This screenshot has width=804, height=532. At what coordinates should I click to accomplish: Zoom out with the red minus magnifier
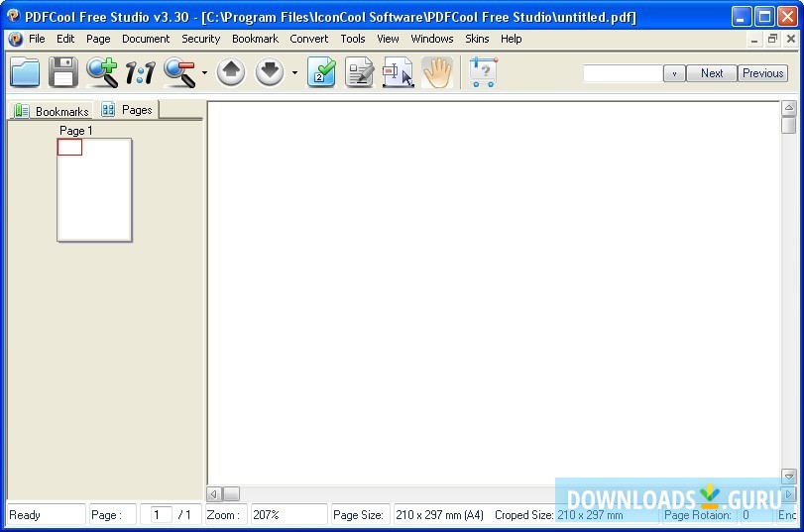179,72
